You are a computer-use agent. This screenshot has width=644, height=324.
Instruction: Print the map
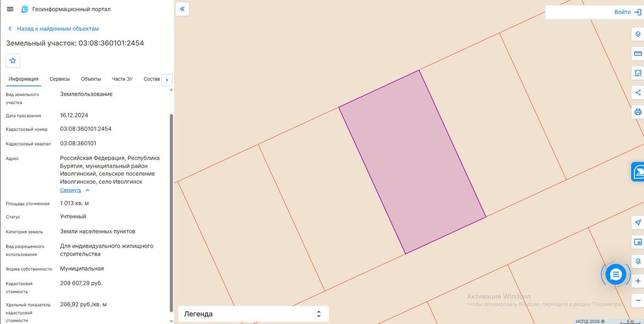click(x=638, y=112)
